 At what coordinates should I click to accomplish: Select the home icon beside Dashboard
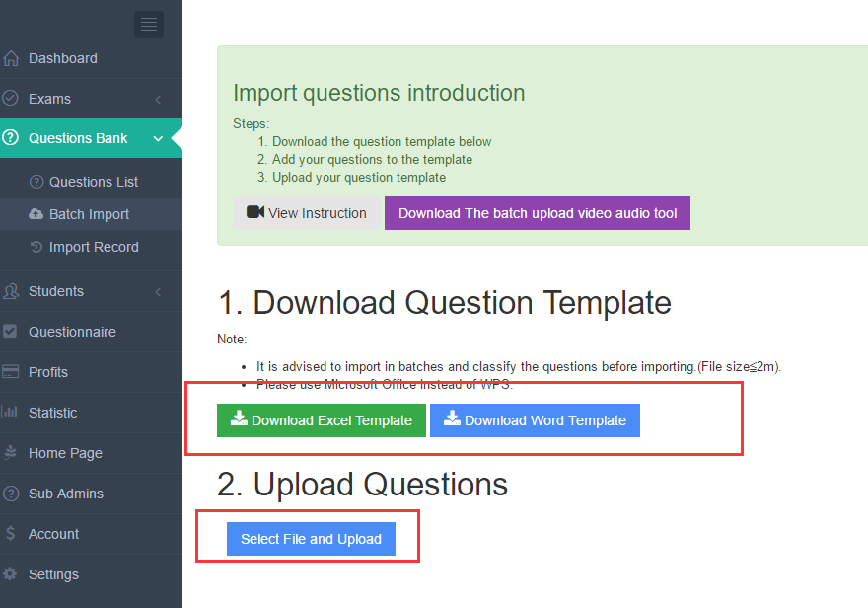(10, 58)
